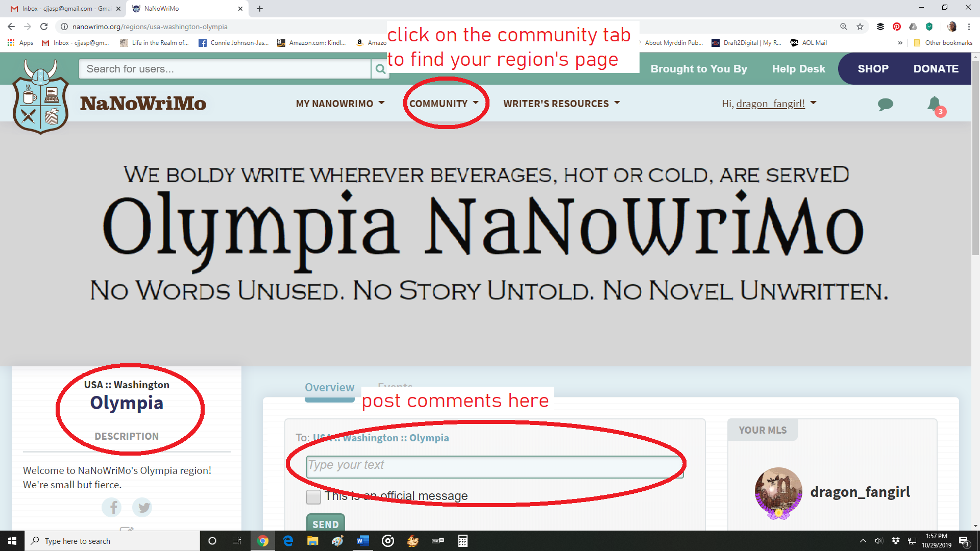Click the Type your text field
The width and height of the screenshot is (980, 551).
pos(494,466)
